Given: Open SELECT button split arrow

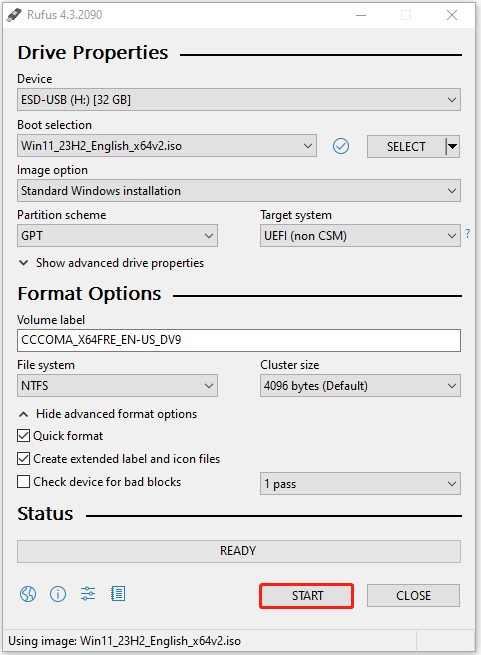Looking at the screenshot, I should click(x=453, y=147).
